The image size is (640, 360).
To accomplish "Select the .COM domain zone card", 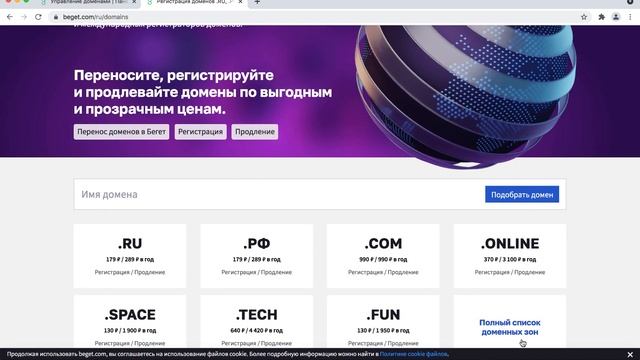I will [383, 256].
